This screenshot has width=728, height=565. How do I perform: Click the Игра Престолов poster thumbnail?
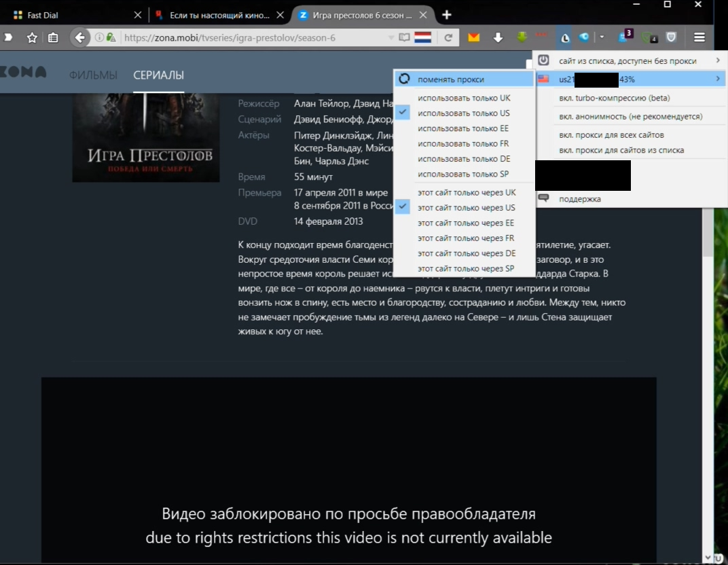point(146,137)
